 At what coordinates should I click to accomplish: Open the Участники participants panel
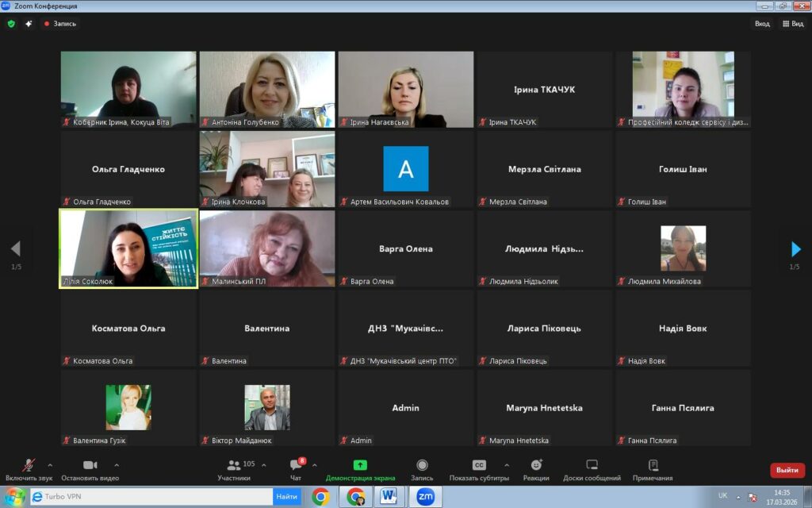coord(234,466)
